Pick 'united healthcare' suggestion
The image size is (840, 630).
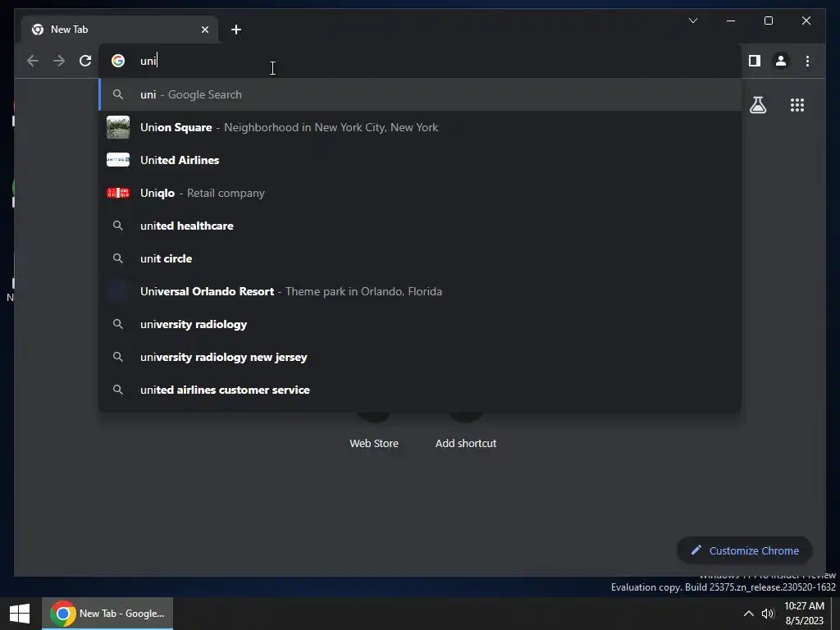[420, 226]
